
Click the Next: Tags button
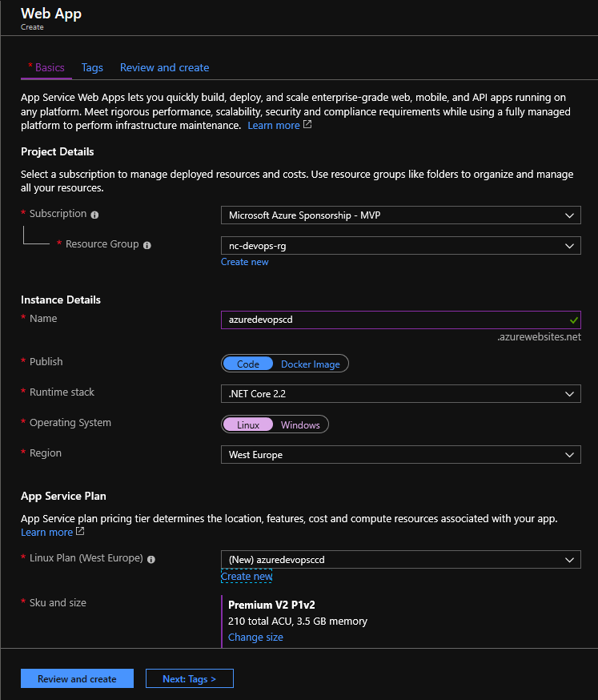(x=190, y=678)
